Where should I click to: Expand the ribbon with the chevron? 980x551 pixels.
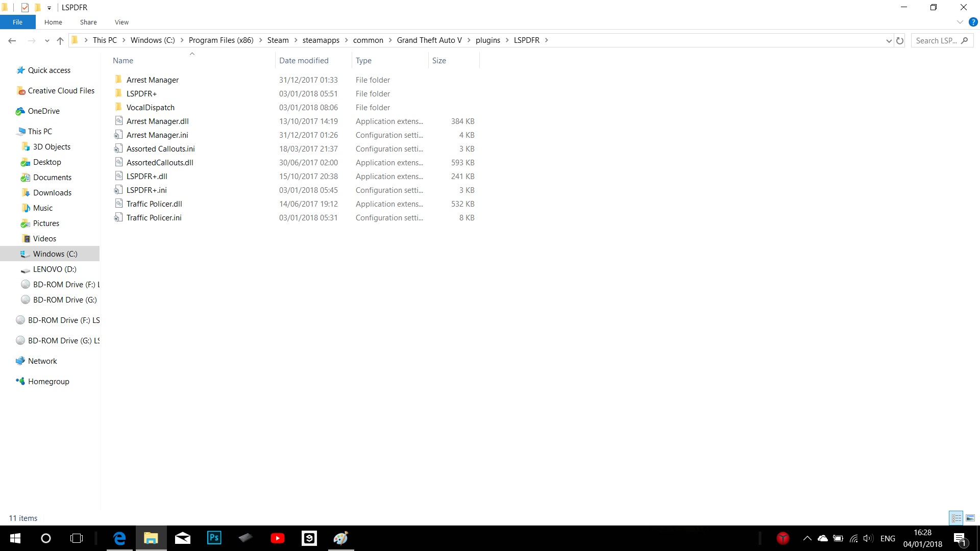(960, 22)
